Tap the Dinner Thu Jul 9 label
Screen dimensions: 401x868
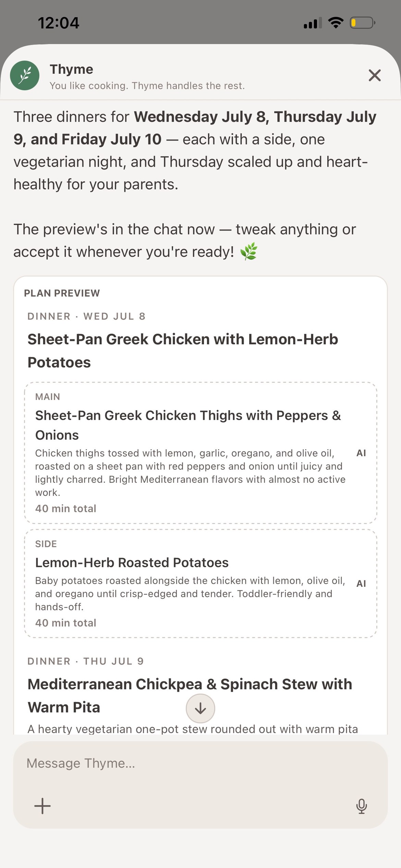click(86, 661)
